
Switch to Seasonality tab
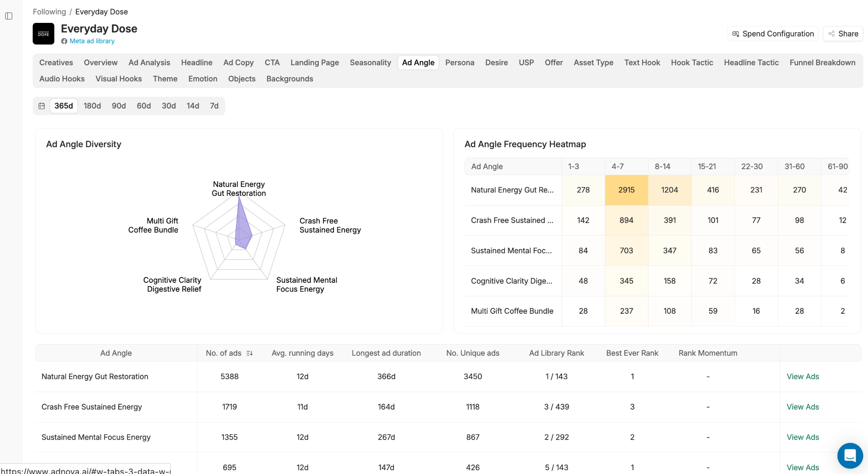[370, 63]
